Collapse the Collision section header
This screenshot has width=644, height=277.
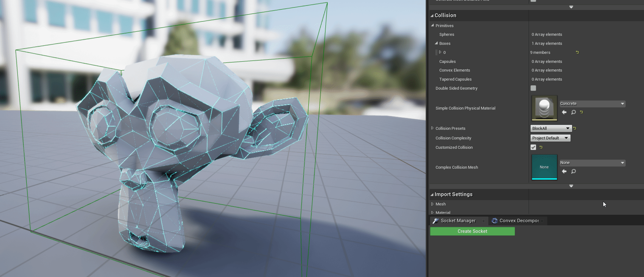pyautogui.click(x=432, y=16)
